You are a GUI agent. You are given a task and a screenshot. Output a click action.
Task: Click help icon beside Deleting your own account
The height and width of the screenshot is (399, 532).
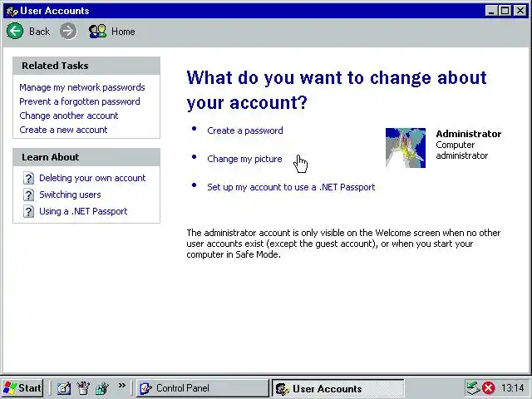pos(28,178)
